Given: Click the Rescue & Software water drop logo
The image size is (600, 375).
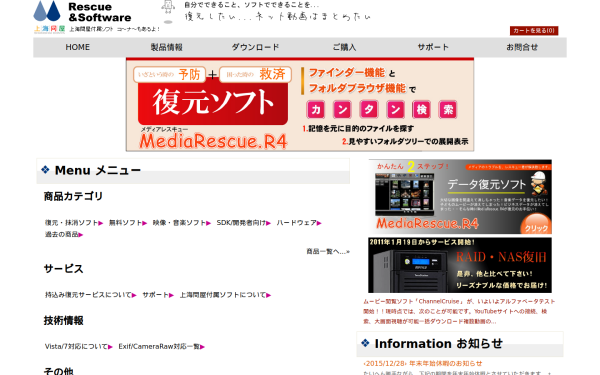Looking at the screenshot, I should point(47,11).
